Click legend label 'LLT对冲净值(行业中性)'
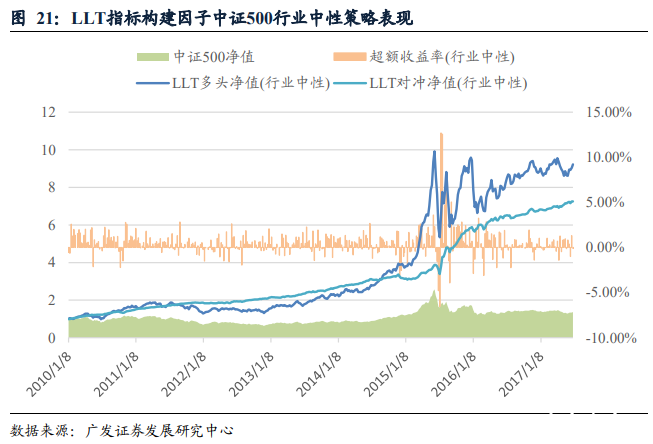Screen dimensions: 653x444 coord(449,83)
